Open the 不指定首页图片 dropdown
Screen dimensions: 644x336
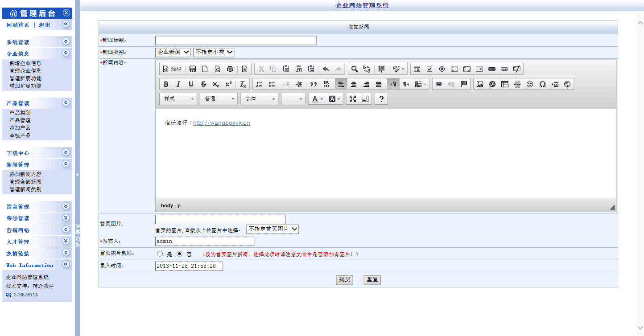pos(272,229)
